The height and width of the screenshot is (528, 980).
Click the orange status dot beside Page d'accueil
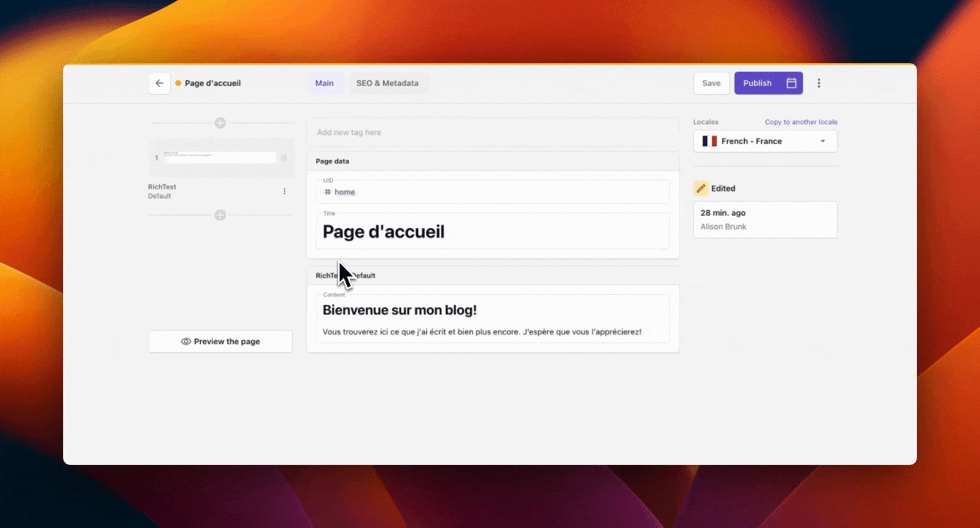pos(176,83)
